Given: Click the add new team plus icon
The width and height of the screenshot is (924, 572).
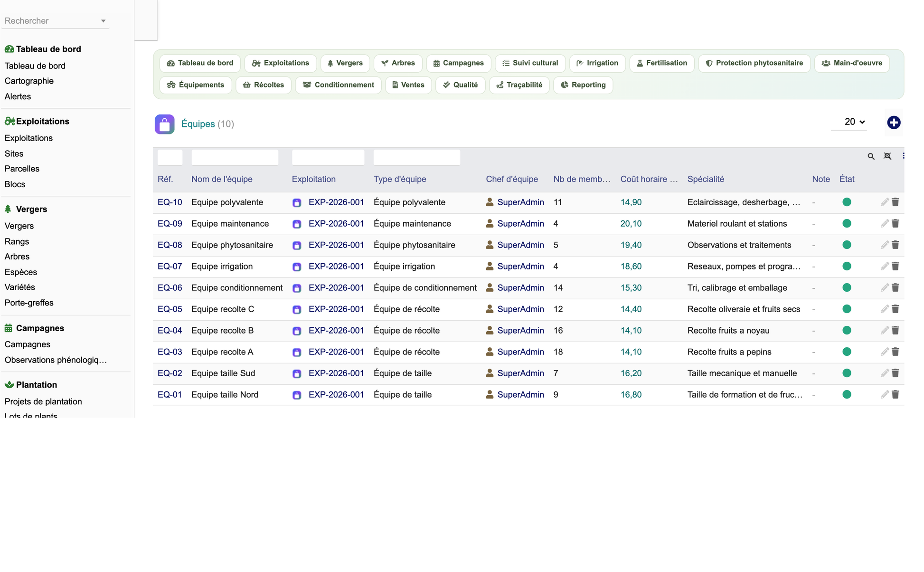Looking at the screenshot, I should coord(894,123).
